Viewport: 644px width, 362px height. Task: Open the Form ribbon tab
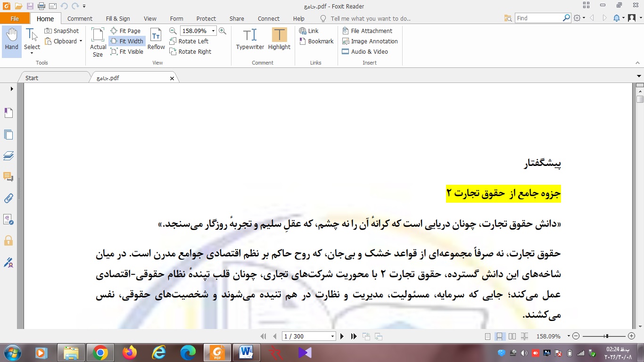click(176, 18)
